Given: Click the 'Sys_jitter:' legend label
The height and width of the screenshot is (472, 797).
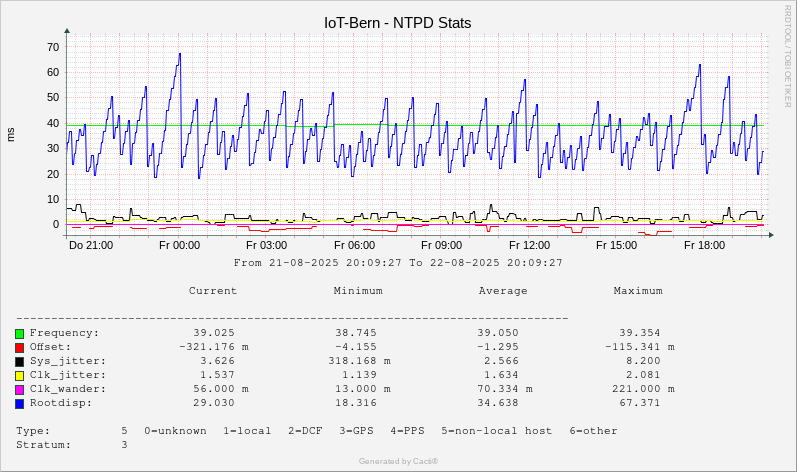Looking at the screenshot, I should tap(68, 361).
